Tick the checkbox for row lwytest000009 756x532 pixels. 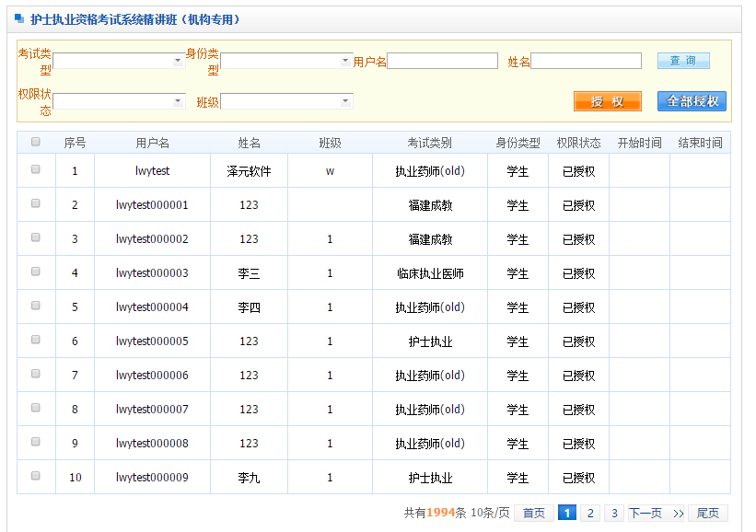[x=36, y=476]
